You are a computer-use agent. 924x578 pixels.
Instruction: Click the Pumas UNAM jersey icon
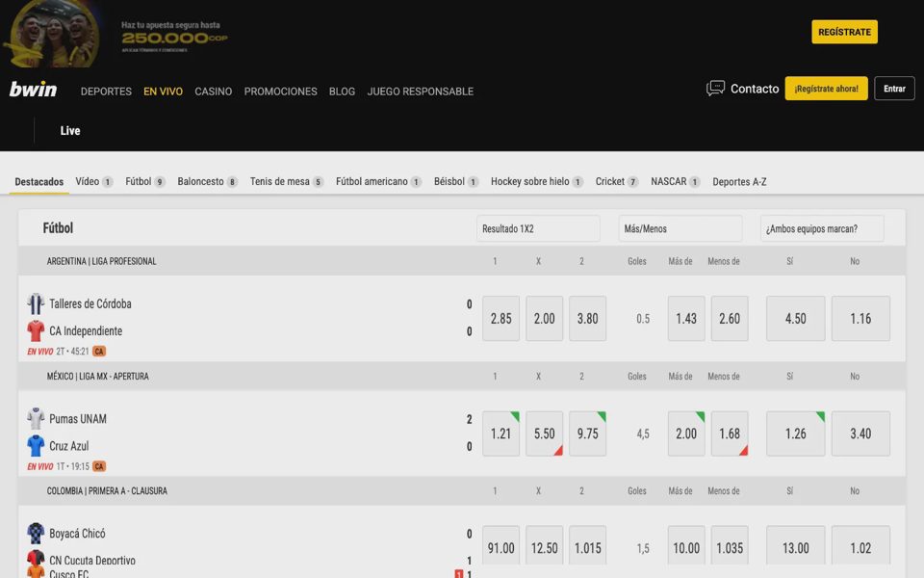tap(36, 419)
